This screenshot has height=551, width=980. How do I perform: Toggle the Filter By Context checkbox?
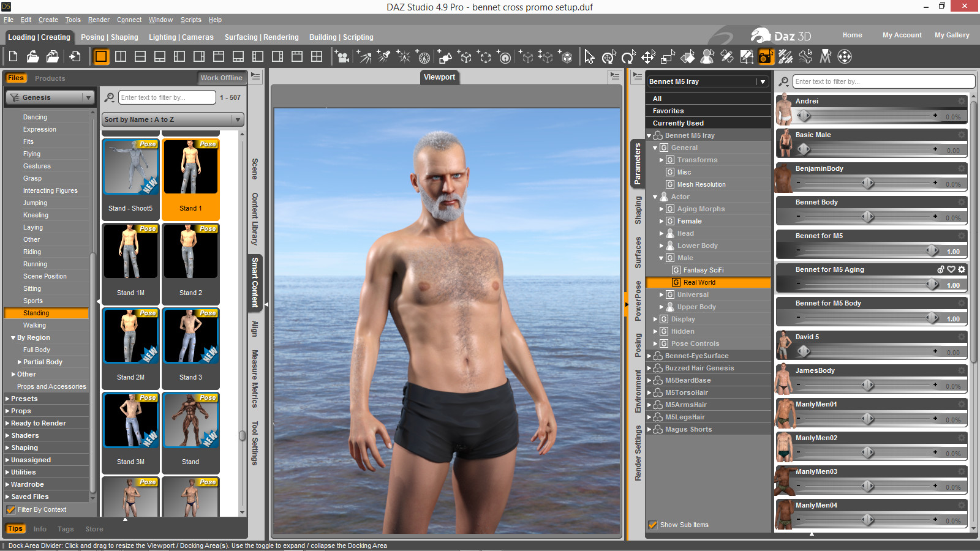tap(10, 509)
